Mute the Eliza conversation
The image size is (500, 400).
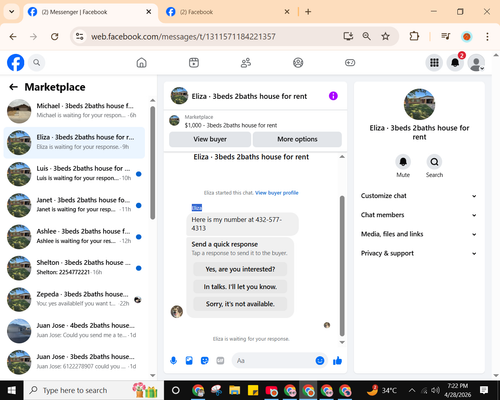403,166
